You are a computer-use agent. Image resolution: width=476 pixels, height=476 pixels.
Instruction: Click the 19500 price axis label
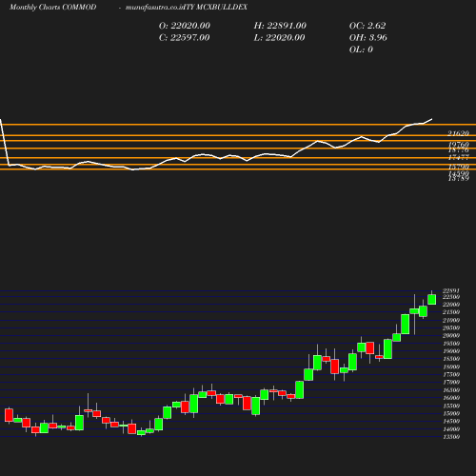pyautogui.click(x=451, y=344)
